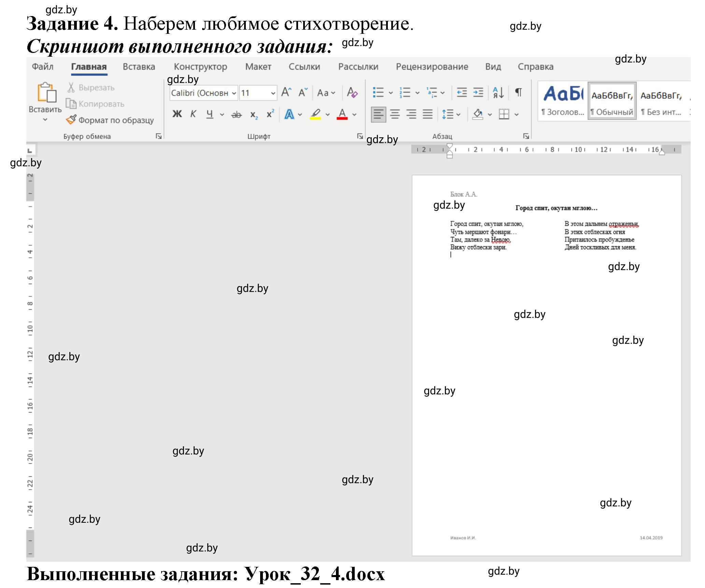
Task: Center align text
Action: coord(395,114)
